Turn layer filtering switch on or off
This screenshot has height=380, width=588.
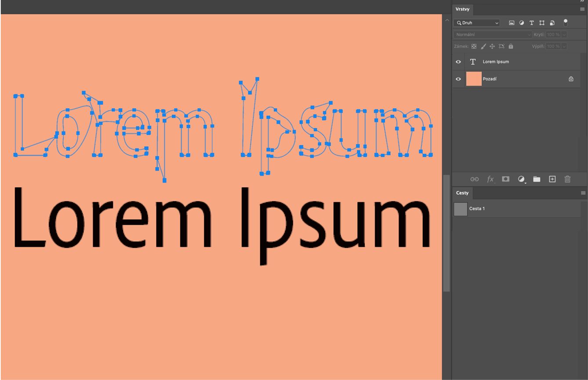(566, 22)
